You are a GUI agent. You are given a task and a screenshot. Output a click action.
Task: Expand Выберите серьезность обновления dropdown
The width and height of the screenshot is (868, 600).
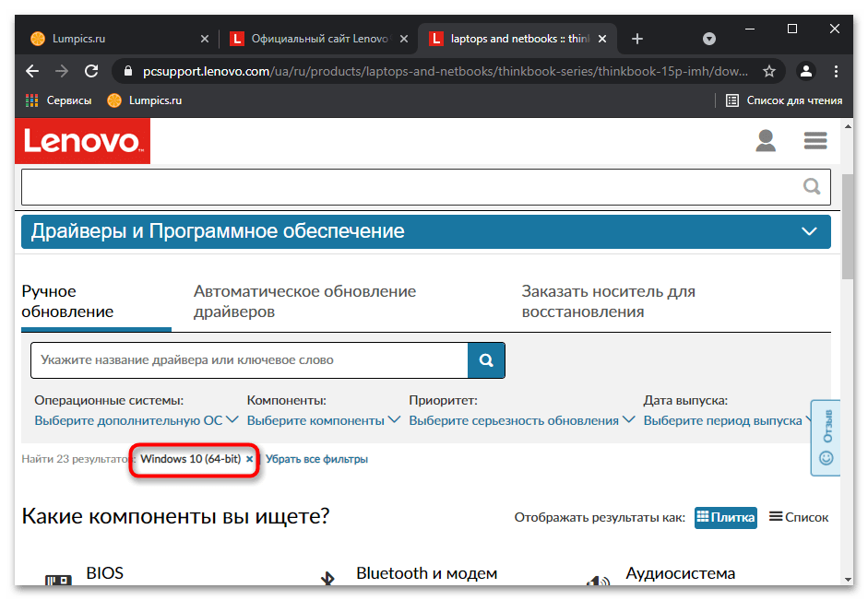click(521, 420)
